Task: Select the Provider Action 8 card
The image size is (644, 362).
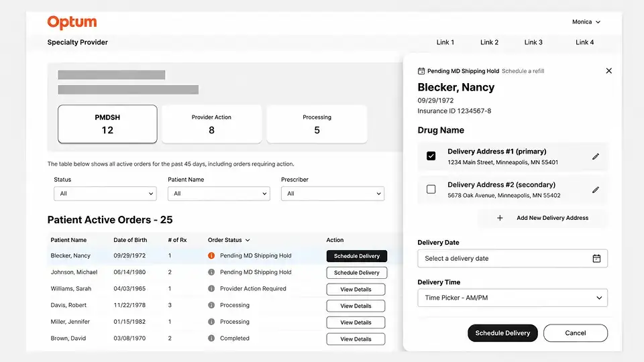Action: pyautogui.click(x=211, y=124)
